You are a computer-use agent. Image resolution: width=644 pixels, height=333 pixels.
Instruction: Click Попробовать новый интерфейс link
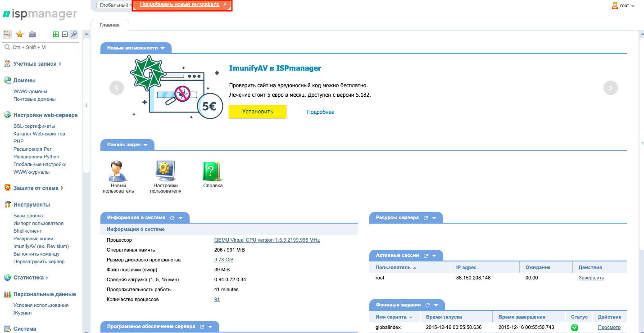(180, 4)
